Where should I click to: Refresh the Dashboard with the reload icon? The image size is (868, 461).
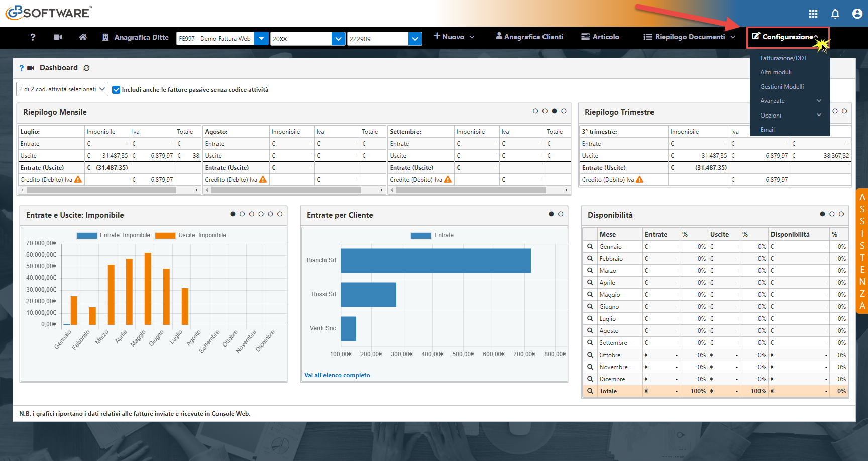tap(86, 68)
